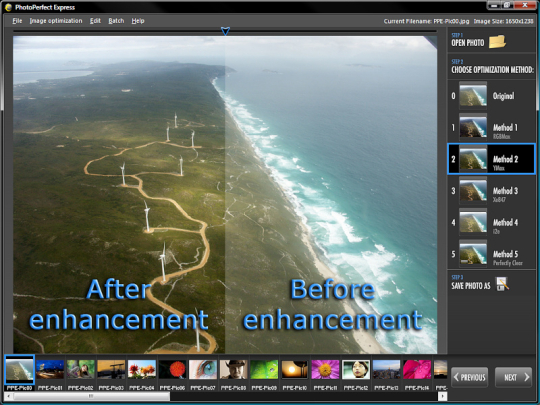
Task: Select the red flower on black thumbnail
Action: tap(172, 370)
